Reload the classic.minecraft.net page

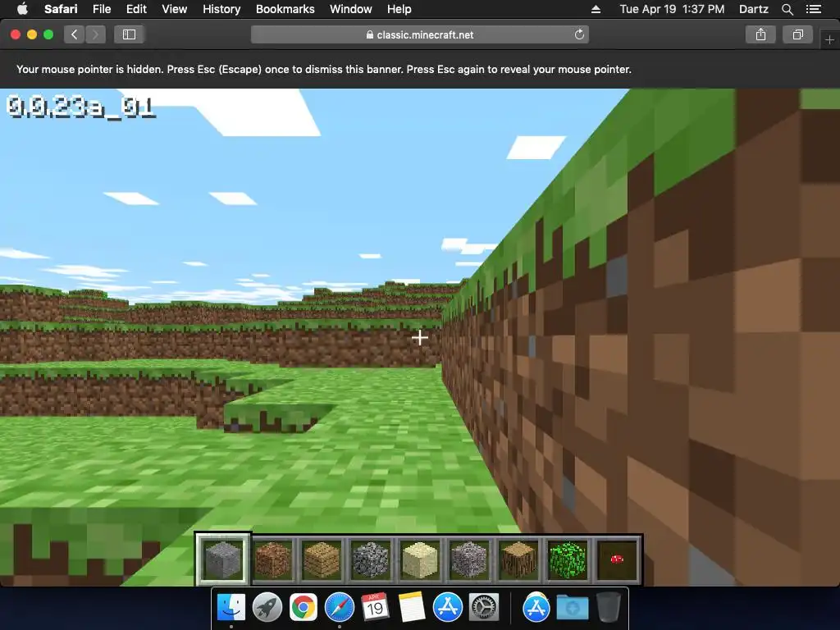click(x=579, y=34)
